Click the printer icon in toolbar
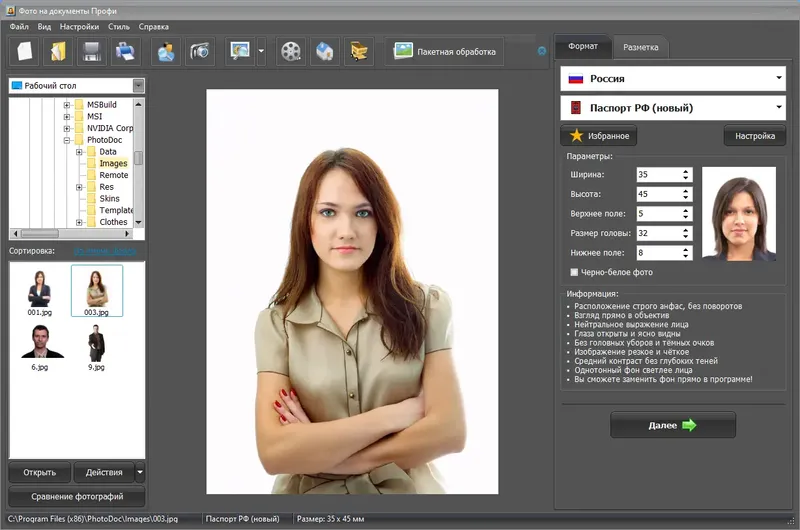 point(125,51)
